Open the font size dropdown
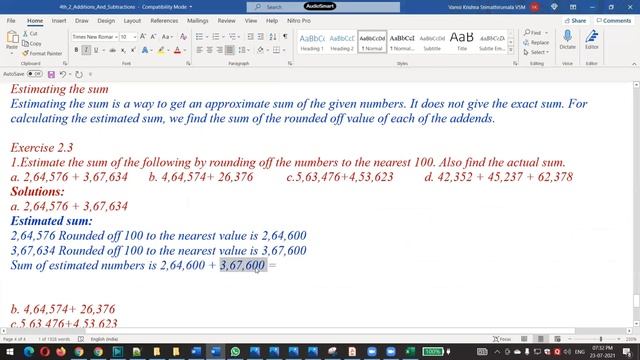Image resolution: width=640 pixels, height=360 pixels. pos(135,37)
